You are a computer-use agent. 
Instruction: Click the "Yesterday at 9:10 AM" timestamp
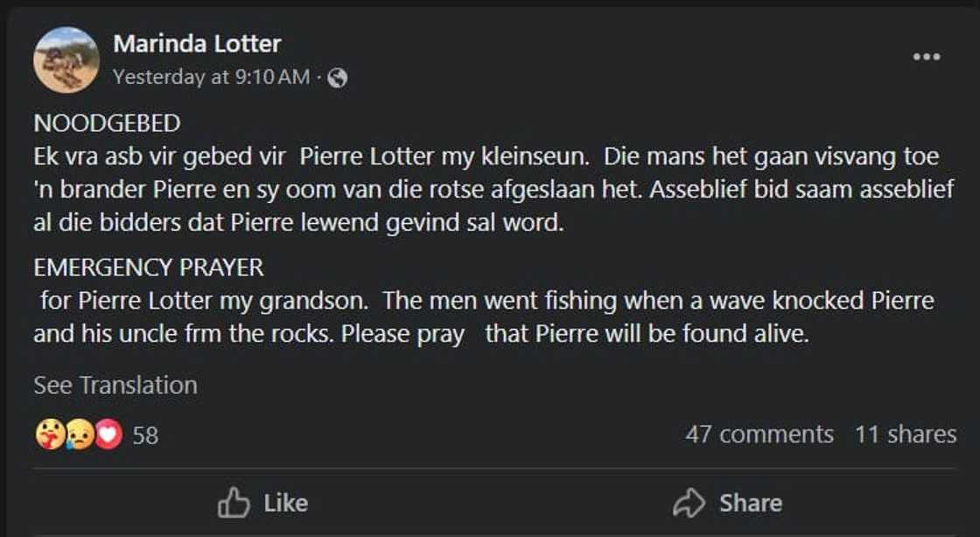tap(211, 77)
